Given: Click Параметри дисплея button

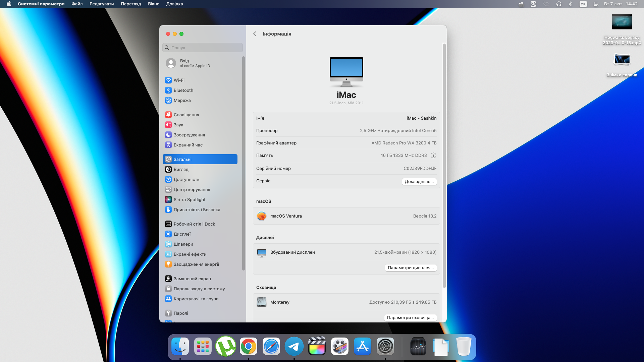Looking at the screenshot, I should coord(411,268).
